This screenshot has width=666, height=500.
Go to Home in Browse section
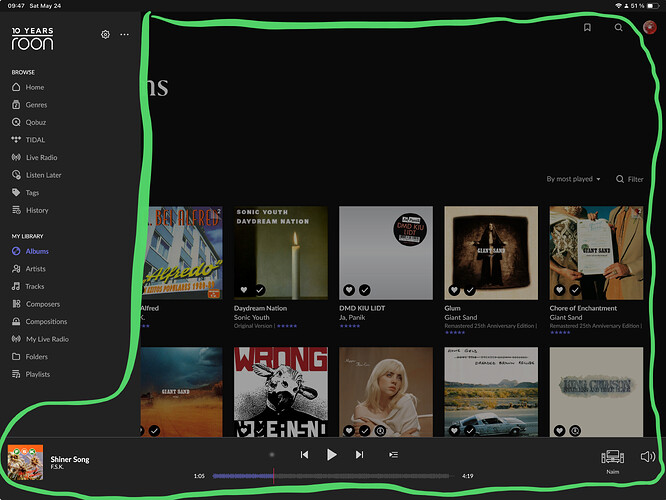[x=28, y=87]
